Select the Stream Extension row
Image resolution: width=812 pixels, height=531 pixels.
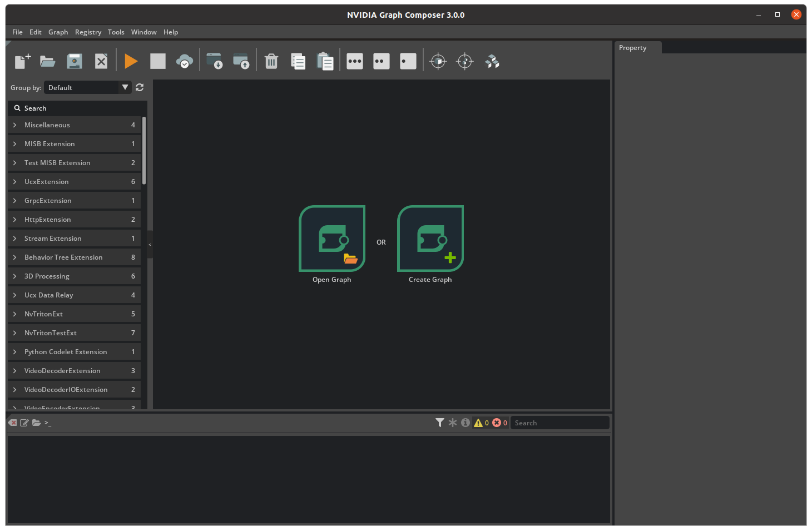(75, 239)
